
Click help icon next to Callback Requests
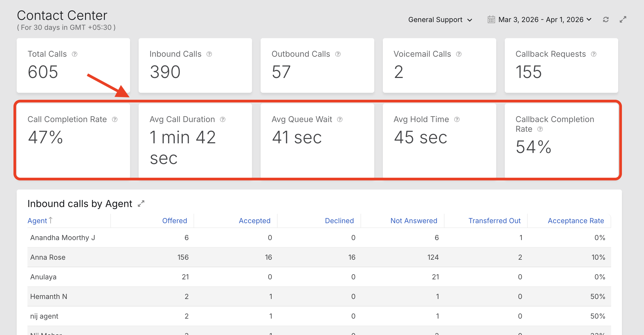[x=594, y=54]
